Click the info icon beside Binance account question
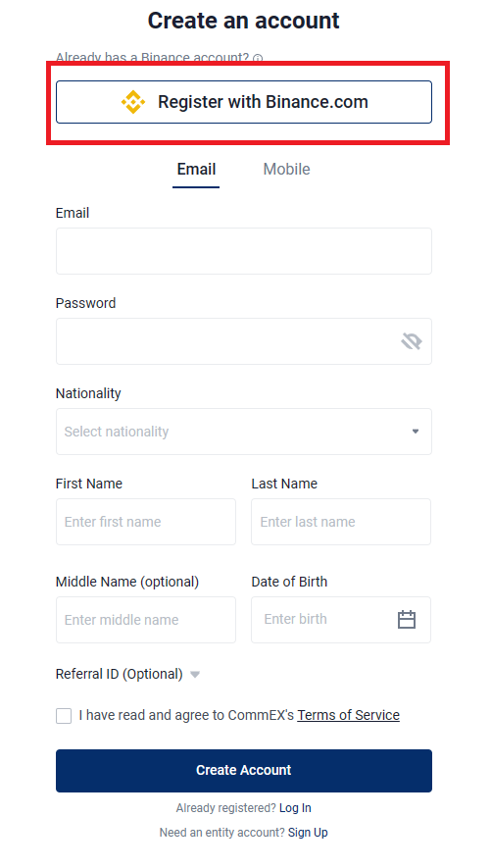 (258, 58)
